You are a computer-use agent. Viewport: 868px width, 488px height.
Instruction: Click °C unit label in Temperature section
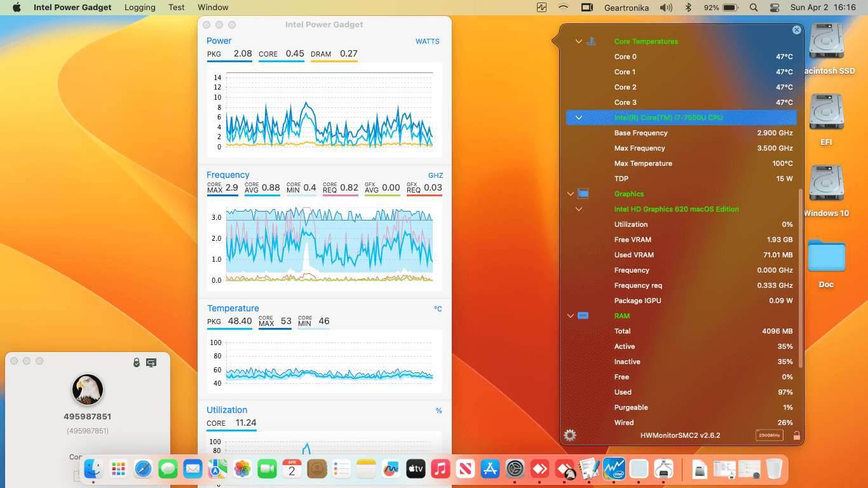[438, 309]
